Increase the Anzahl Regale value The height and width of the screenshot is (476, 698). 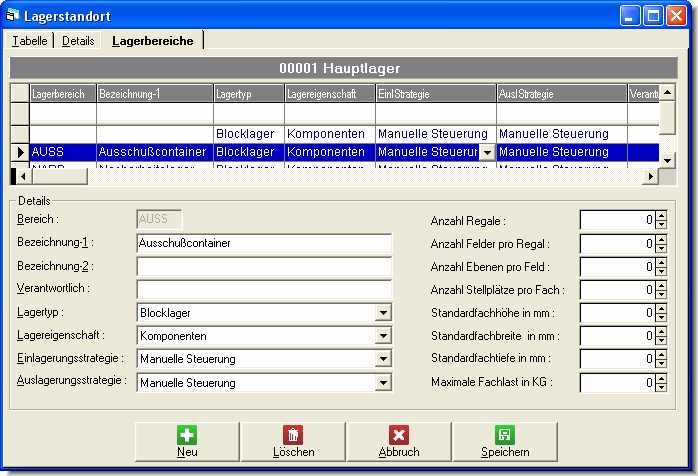pos(661,215)
